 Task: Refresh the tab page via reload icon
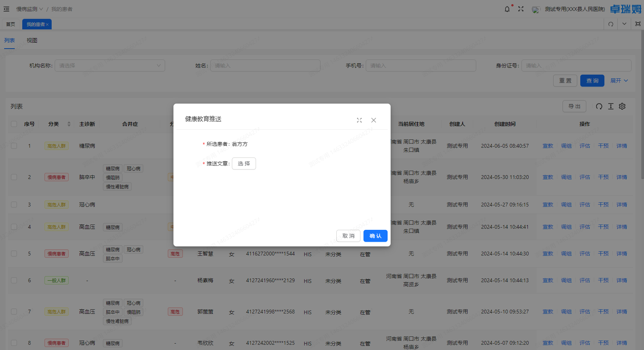[611, 24]
